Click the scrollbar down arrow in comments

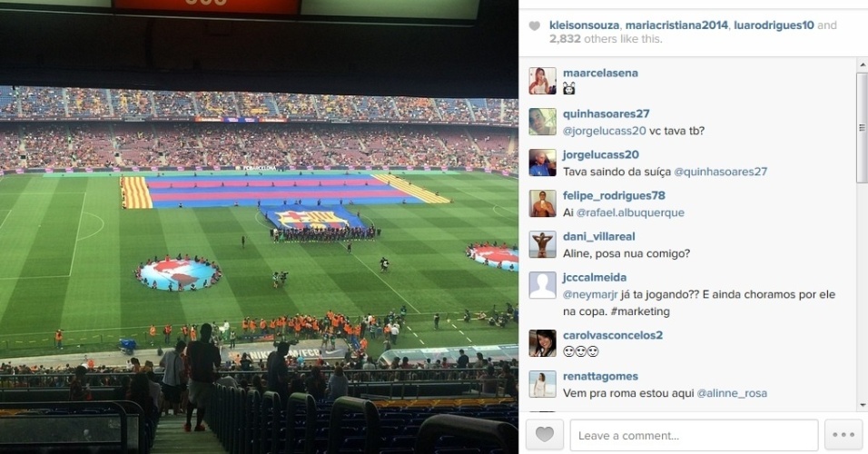tap(862, 406)
